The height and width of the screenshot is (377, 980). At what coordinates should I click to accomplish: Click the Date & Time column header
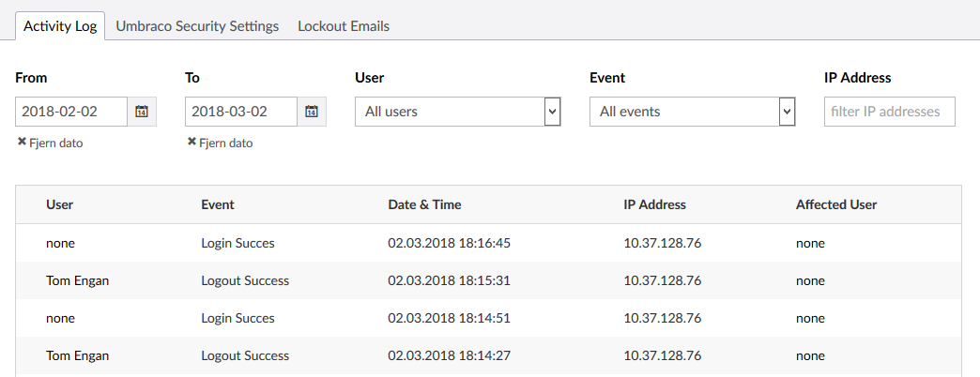pyautogui.click(x=424, y=204)
